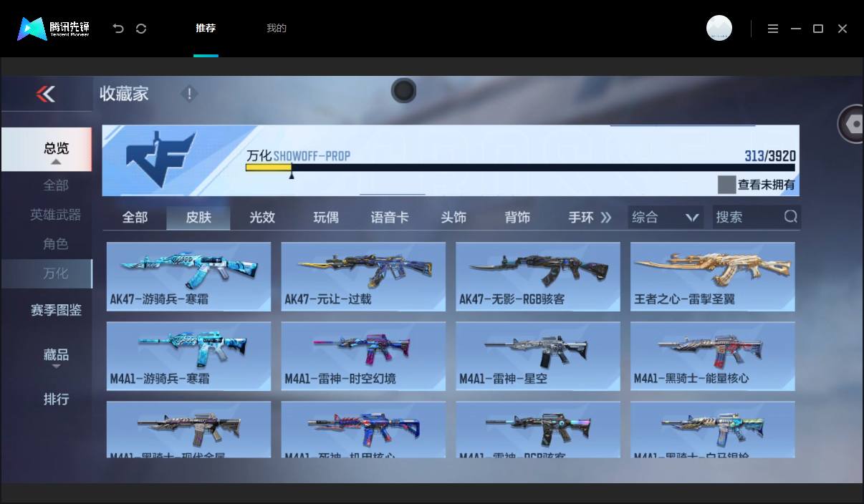This screenshot has width=864, height=504.
Task: Expand more category tabs with double arrow
Action: pos(606,217)
